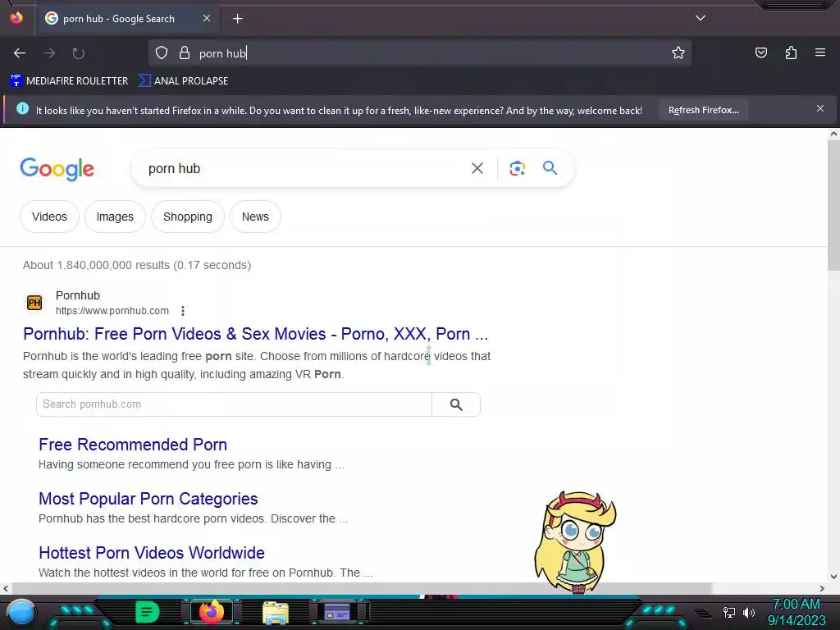Reload the current page
840x630 pixels.
pos(79,53)
